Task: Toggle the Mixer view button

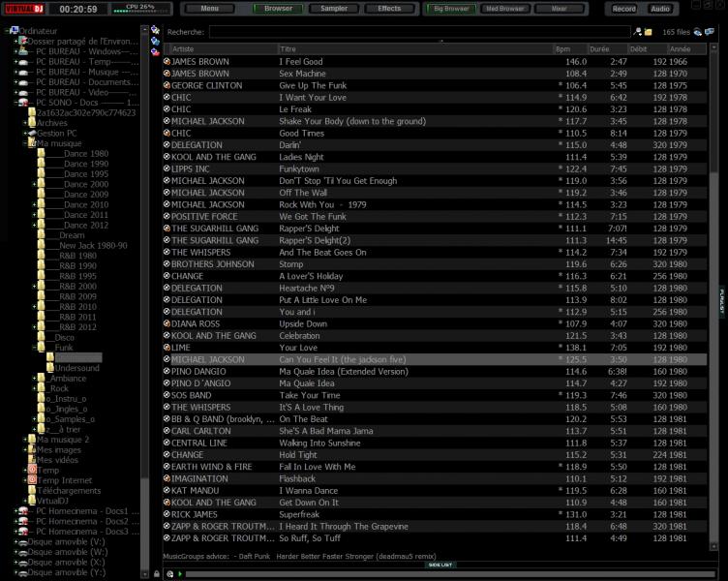Action: click(x=558, y=9)
